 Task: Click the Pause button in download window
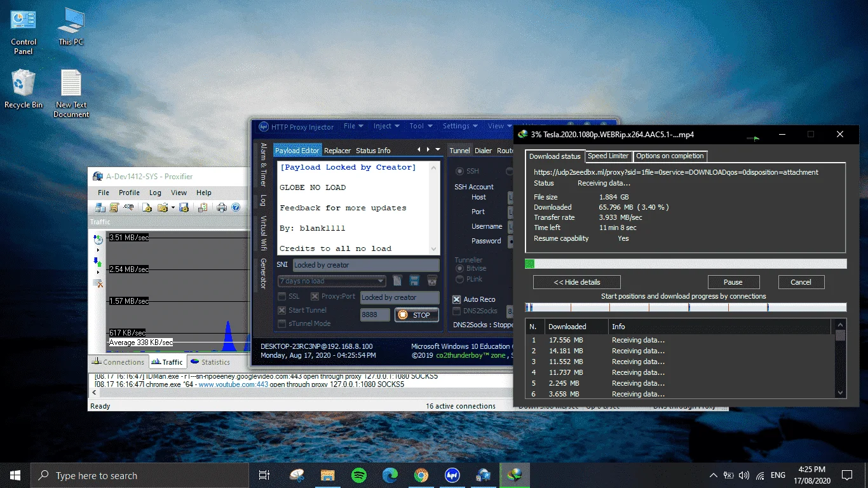[x=733, y=282]
